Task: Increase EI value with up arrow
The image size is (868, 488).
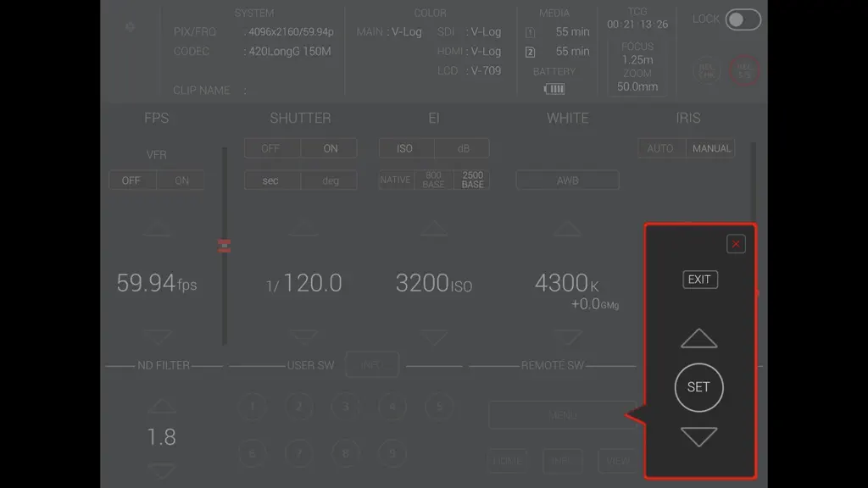Action: (433, 228)
